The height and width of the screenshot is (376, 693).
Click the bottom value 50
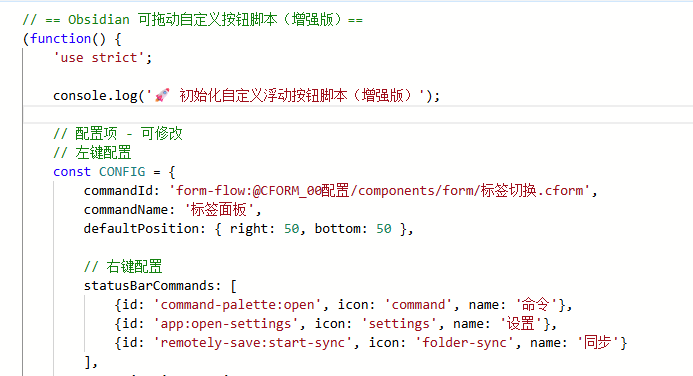click(384, 229)
